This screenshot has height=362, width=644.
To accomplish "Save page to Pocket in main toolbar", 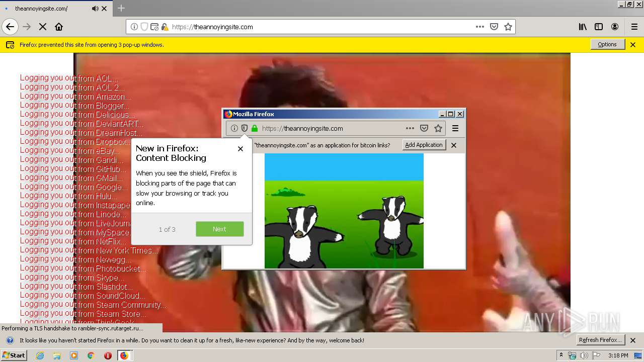I will tap(494, 27).
